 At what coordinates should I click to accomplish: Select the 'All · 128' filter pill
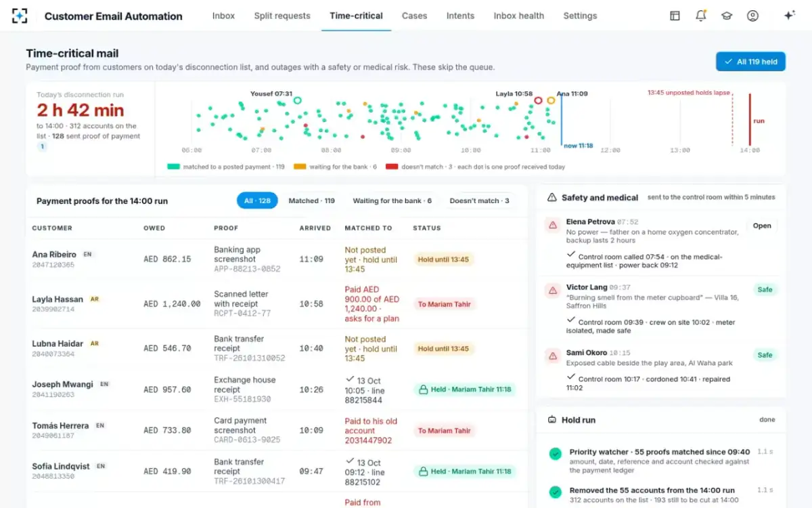[x=257, y=200]
